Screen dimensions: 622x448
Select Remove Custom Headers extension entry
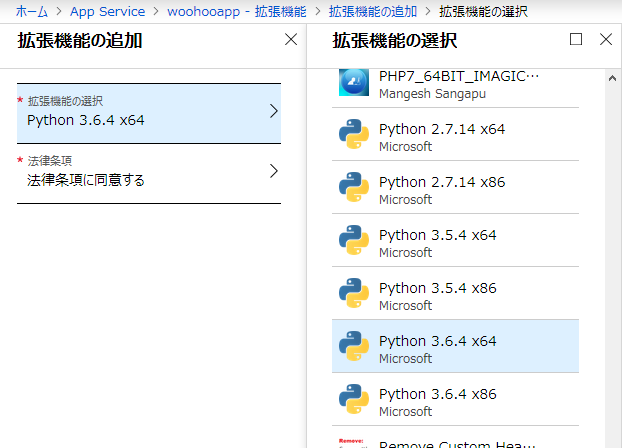pos(455,437)
